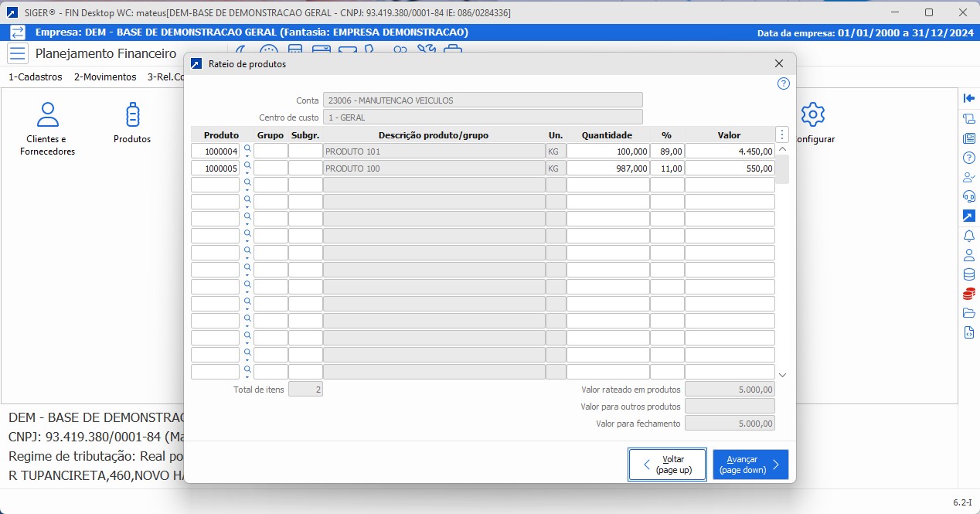
Task: Open the 1-Cadastros menu
Action: coord(34,77)
